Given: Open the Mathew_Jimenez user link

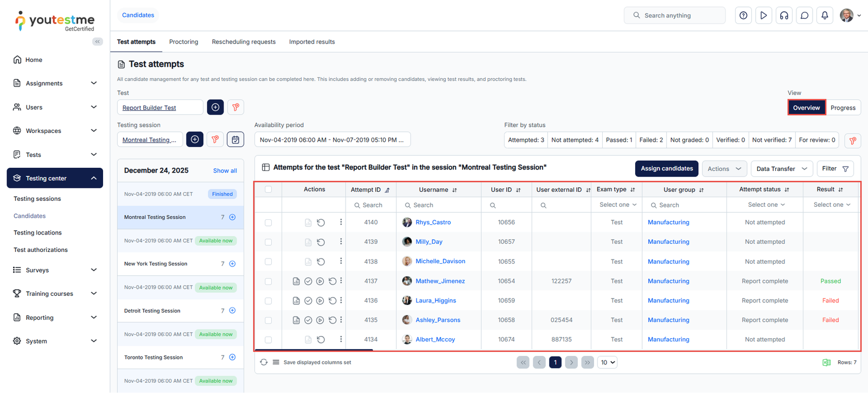Looking at the screenshot, I should (440, 281).
